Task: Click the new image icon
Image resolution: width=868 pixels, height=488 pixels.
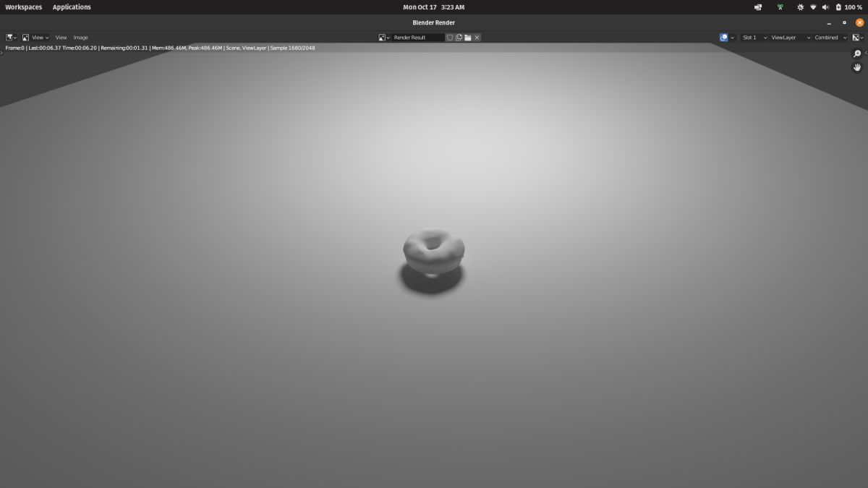Action: (x=459, y=38)
